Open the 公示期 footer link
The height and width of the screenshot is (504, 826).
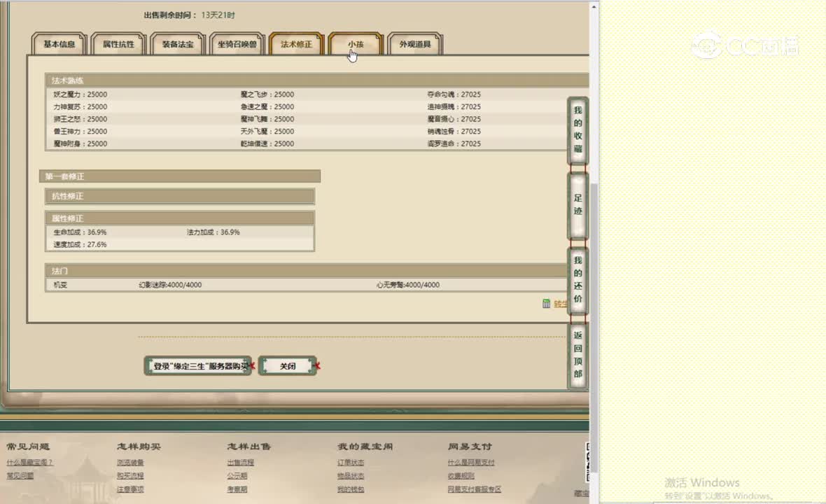point(237,475)
